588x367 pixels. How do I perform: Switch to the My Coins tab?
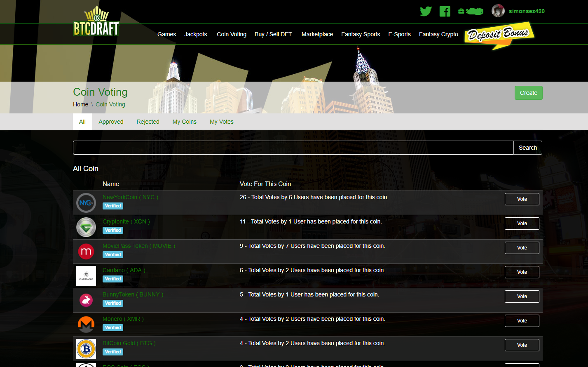185,122
